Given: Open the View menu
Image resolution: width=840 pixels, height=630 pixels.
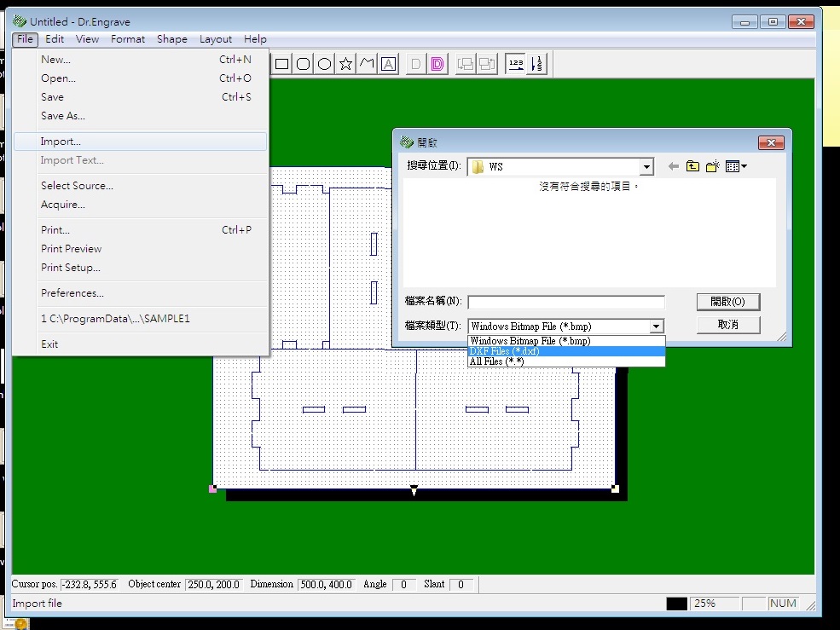Looking at the screenshot, I should [87, 39].
